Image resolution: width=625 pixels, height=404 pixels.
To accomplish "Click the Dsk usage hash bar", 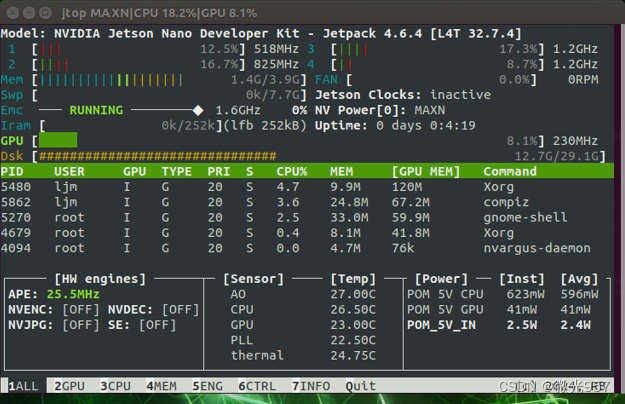I will (157, 156).
